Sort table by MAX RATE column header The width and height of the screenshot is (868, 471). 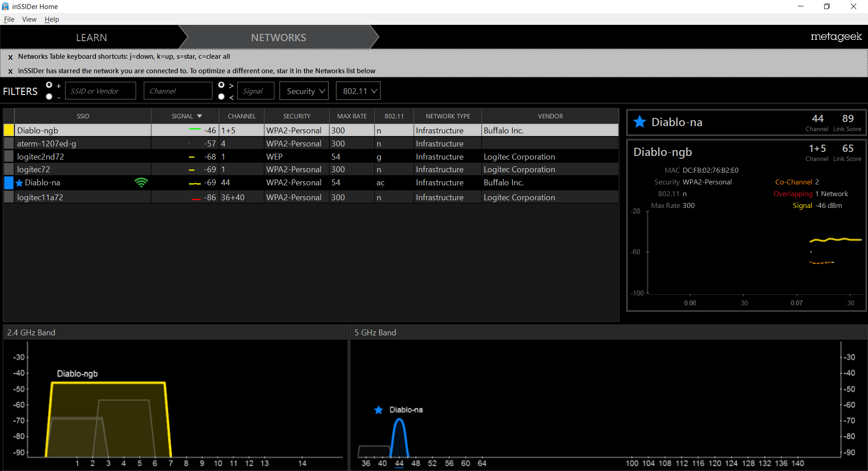352,116
